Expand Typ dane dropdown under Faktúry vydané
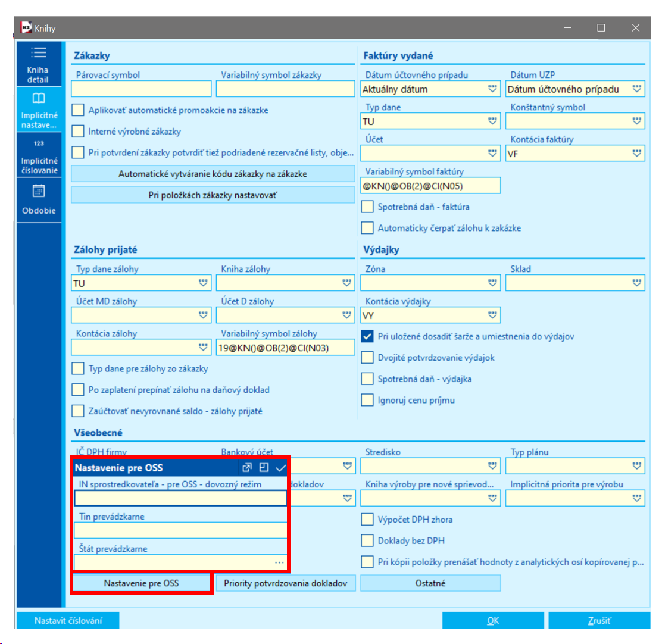This screenshot has width=659, height=644. 492,121
